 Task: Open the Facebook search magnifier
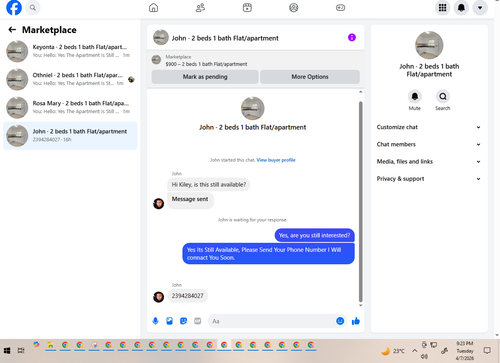pyautogui.click(x=33, y=7)
